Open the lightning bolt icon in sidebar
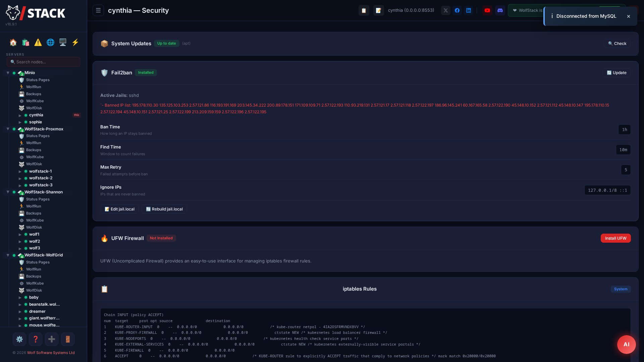644x362 pixels. coord(75,42)
